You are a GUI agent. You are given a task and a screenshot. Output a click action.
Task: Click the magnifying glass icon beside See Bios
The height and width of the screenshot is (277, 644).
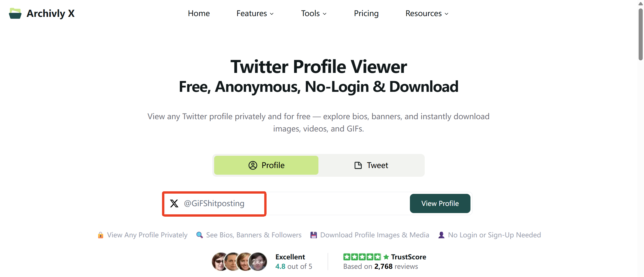tap(199, 235)
